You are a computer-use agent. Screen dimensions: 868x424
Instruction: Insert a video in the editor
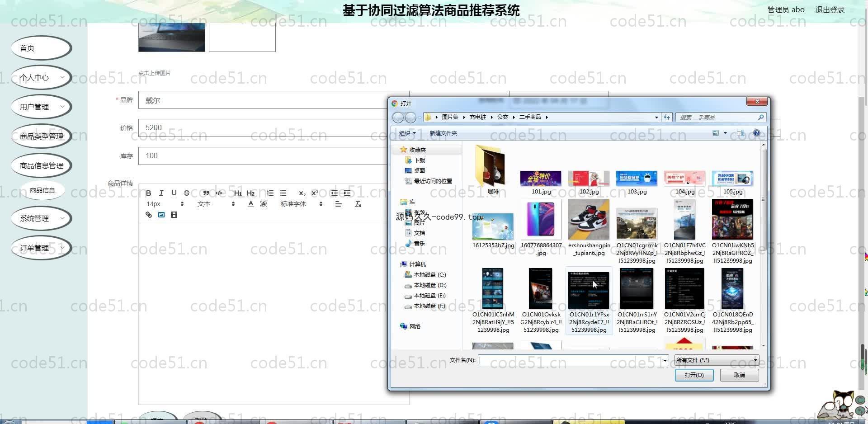[x=174, y=215]
